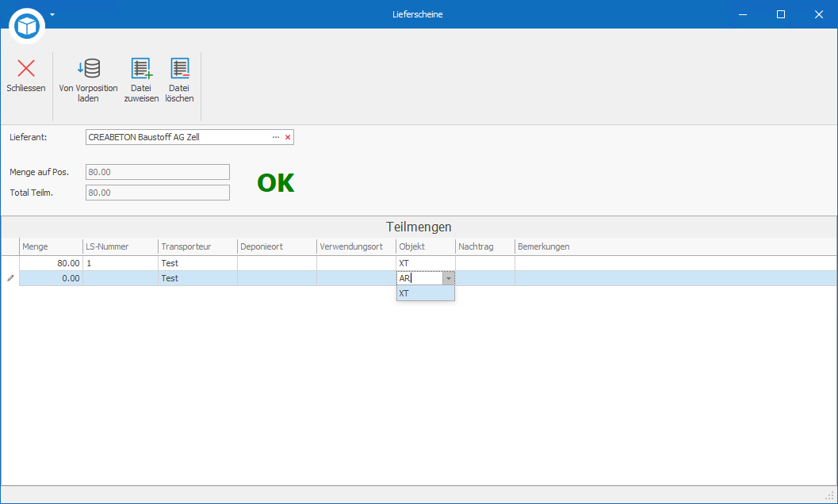The height and width of the screenshot is (504, 838).
Task: Click the resize grip in status bar
Action: click(x=831, y=495)
